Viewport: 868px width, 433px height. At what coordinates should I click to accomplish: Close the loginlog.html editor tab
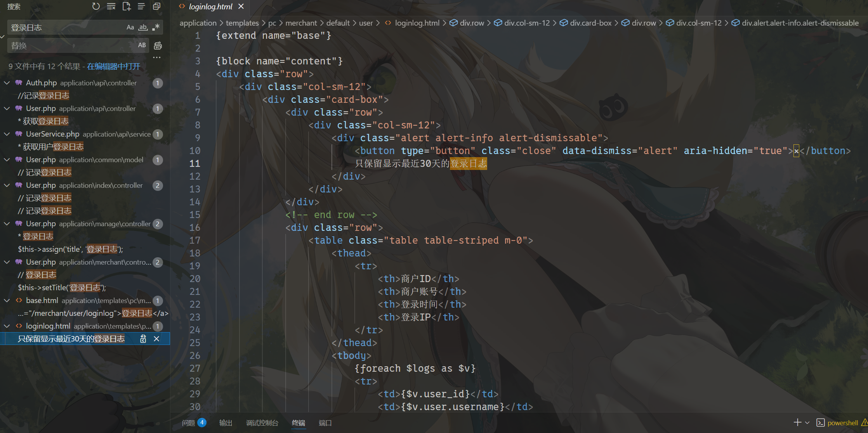click(241, 6)
